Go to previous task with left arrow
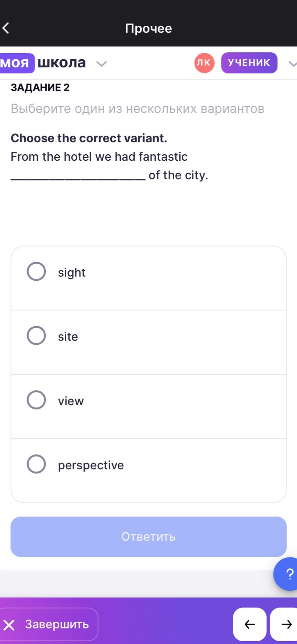297x644 pixels. click(250, 624)
